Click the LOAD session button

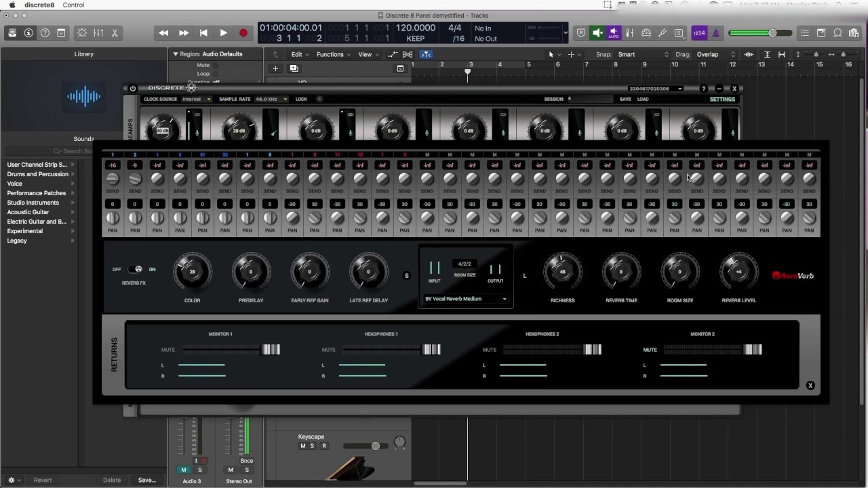[x=643, y=99]
